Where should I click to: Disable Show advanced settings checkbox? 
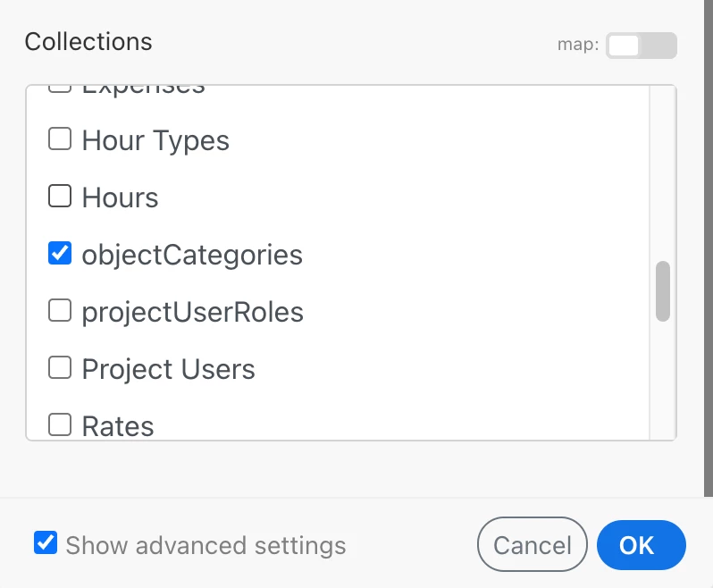46,543
